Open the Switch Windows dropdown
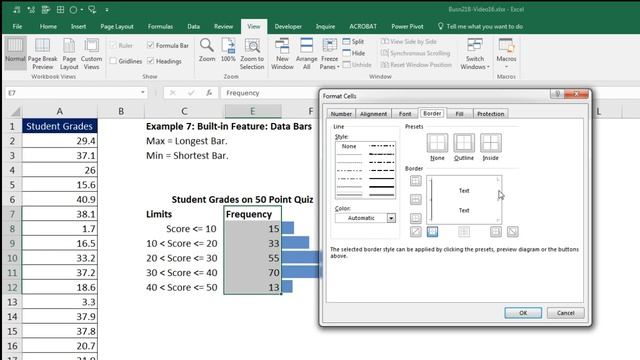640x360 pixels. tap(475, 54)
